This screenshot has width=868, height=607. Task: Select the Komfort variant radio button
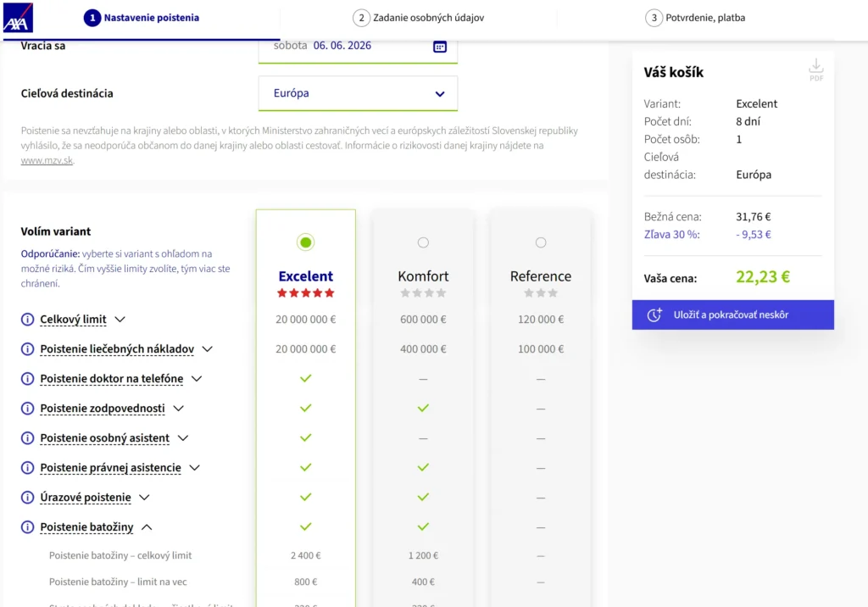point(423,242)
